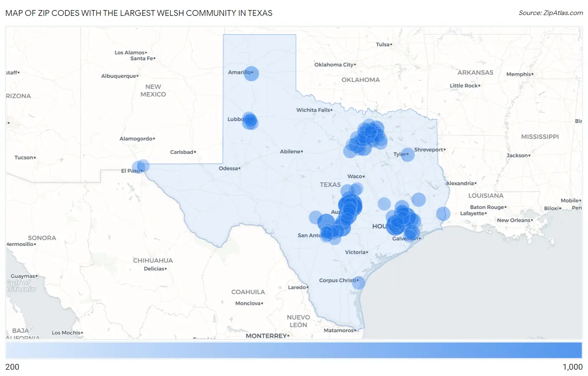This screenshot has width=588, height=376.
Task: Click the MONTERREY city label
Action: click(267, 336)
